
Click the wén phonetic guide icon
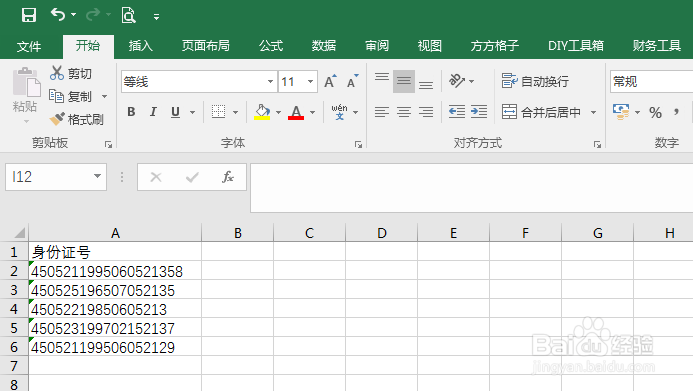click(339, 112)
